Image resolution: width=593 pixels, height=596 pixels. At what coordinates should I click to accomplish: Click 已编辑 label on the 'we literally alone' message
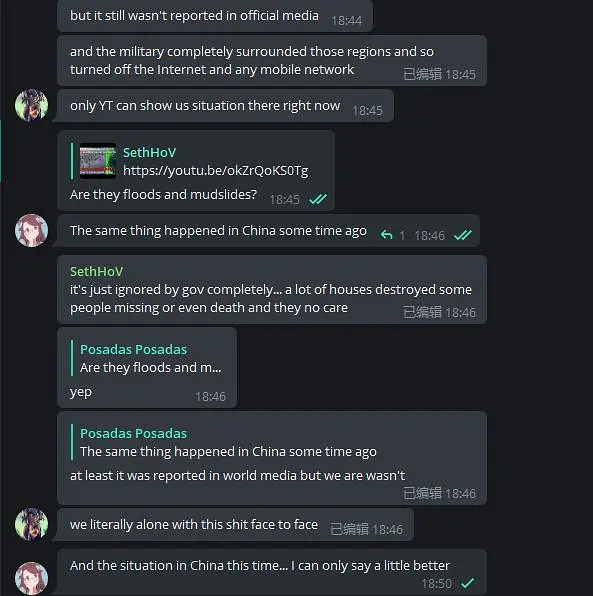[x=349, y=529]
